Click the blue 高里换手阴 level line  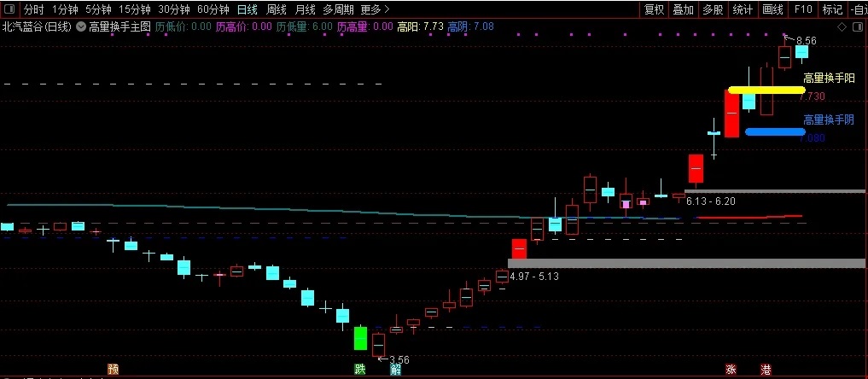775,131
